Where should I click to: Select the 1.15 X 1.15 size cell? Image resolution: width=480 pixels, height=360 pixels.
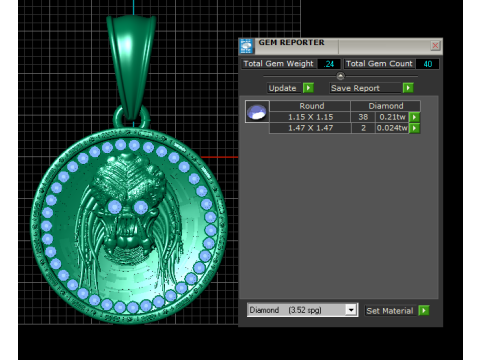click(310, 117)
